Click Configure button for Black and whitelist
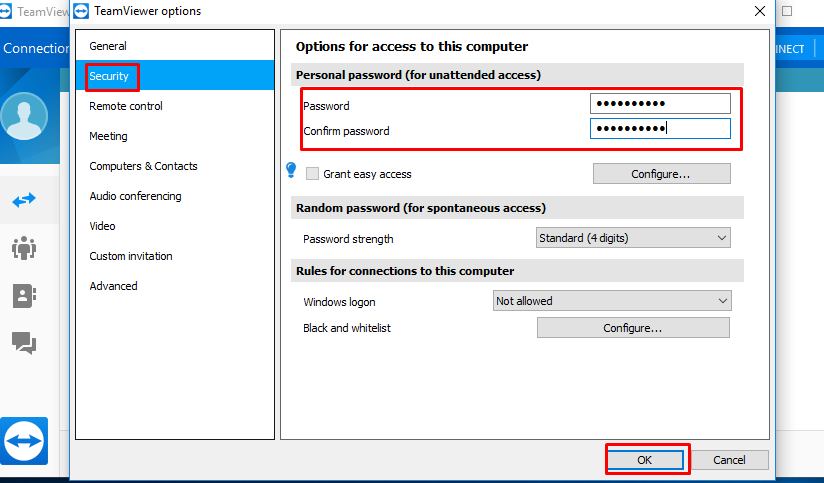824x483 pixels. [633, 328]
